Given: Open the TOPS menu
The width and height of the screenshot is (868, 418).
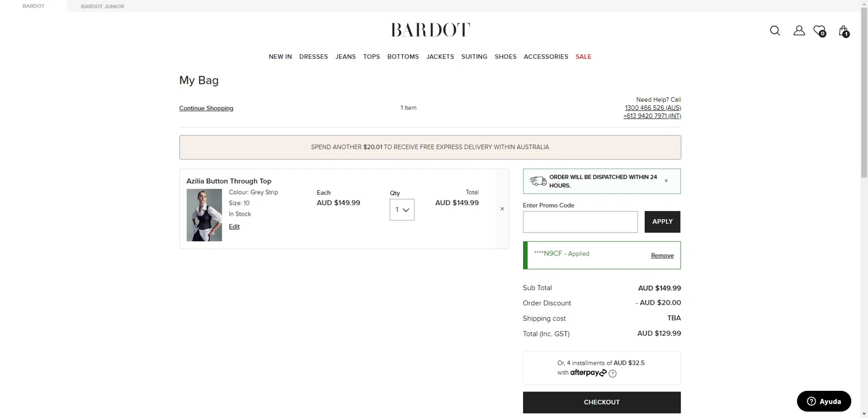Looking at the screenshot, I should (372, 57).
